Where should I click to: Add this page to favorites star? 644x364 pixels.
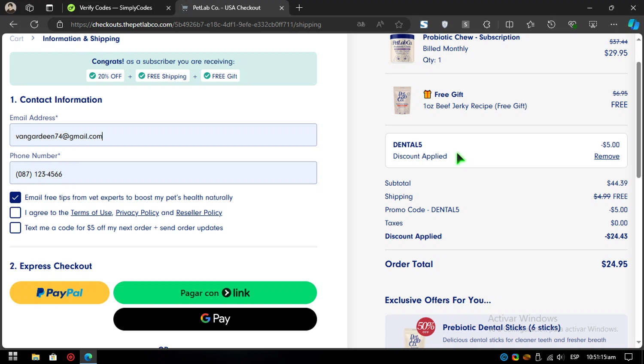399,24
